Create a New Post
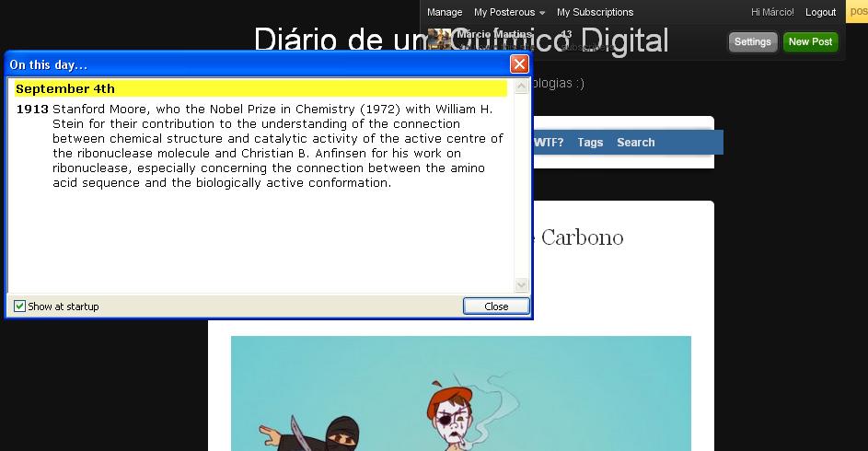The width and height of the screenshot is (868, 451). pos(810,41)
